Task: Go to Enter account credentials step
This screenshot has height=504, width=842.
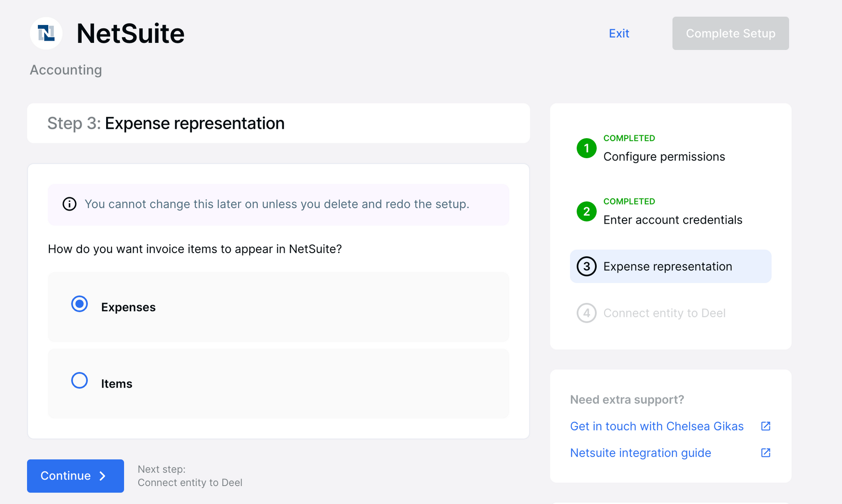Action: click(673, 220)
